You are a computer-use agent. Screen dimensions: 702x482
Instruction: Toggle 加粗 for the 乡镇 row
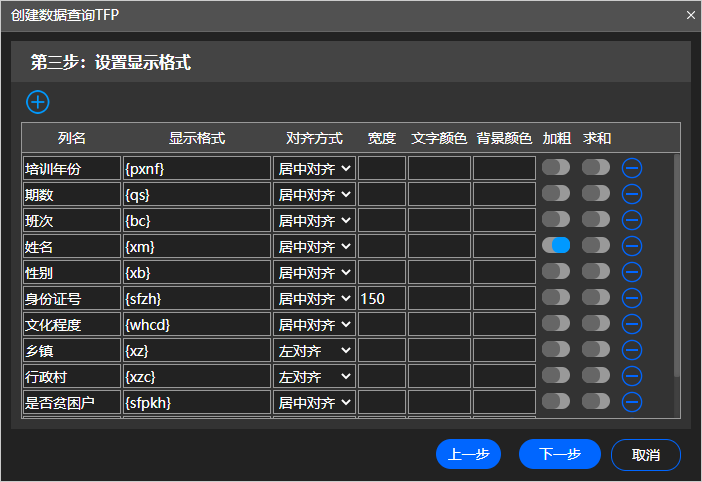click(x=556, y=350)
